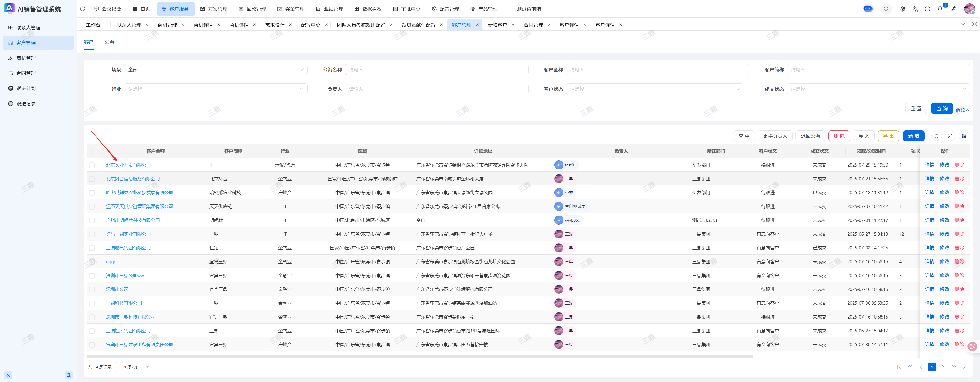Image resolution: width=980 pixels, height=382 pixels.
Task: Expand the 客户状态 dropdown
Action: coord(654,89)
